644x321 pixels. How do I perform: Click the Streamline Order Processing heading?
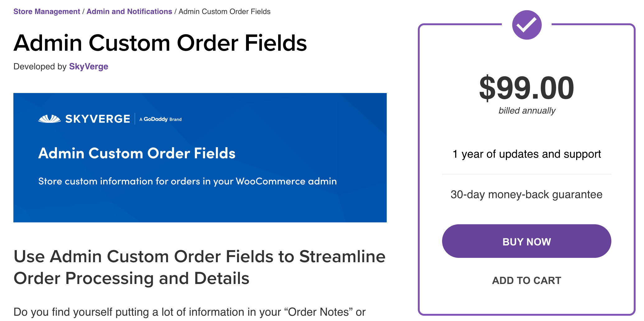point(199,267)
